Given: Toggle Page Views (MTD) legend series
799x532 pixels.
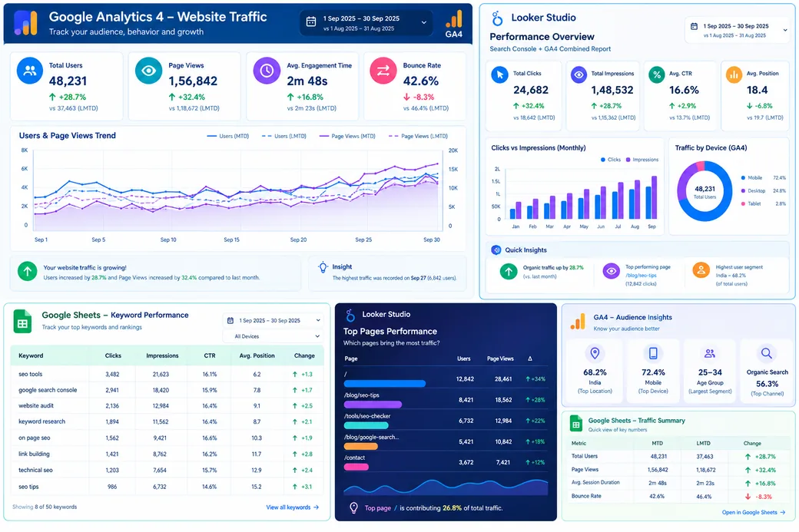Looking at the screenshot, I should tap(347, 137).
